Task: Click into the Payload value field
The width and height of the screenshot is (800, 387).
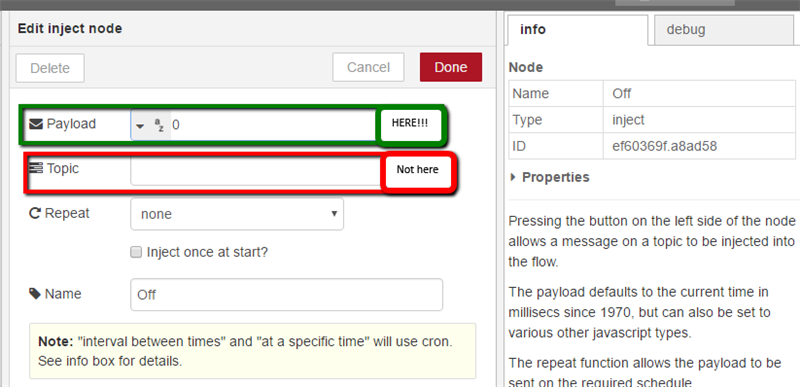Action: (273, 124)
